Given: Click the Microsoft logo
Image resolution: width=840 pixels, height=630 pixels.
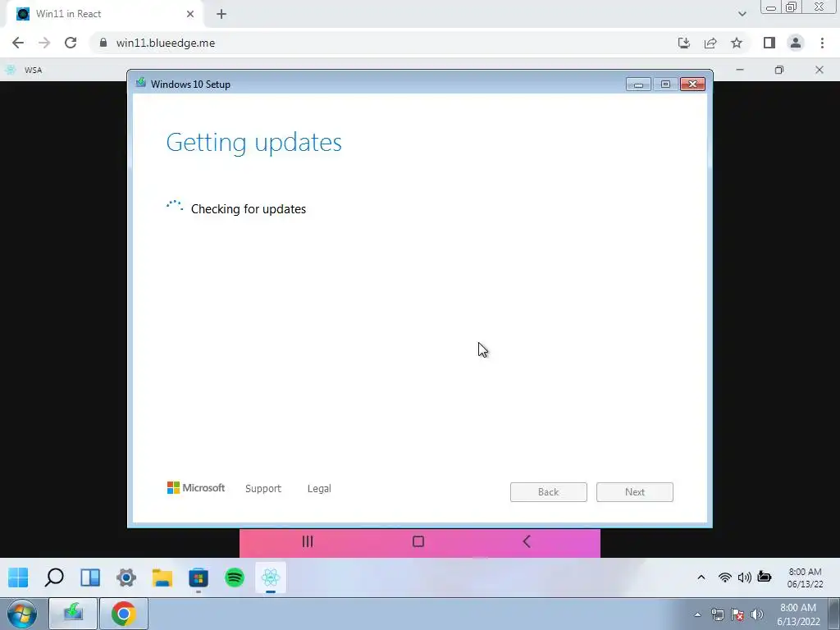Looking at the screenshot, I should (196, 487).
